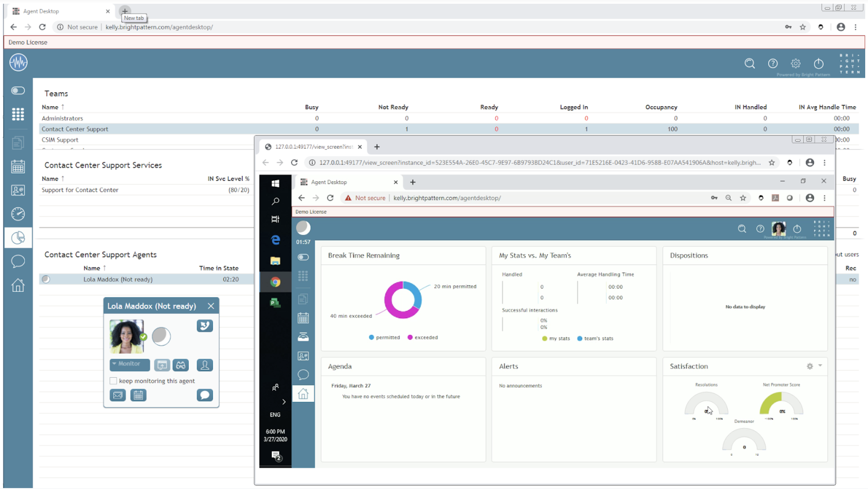Viewport: 868px width, 489px height.
Task: Select the Administrators team row
Action: coord(449,118)
